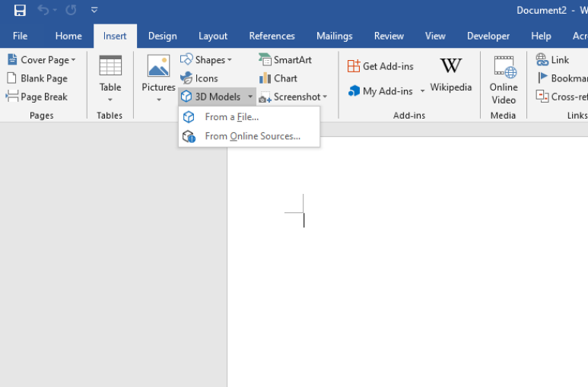Open the View tab

pos(435,36)
